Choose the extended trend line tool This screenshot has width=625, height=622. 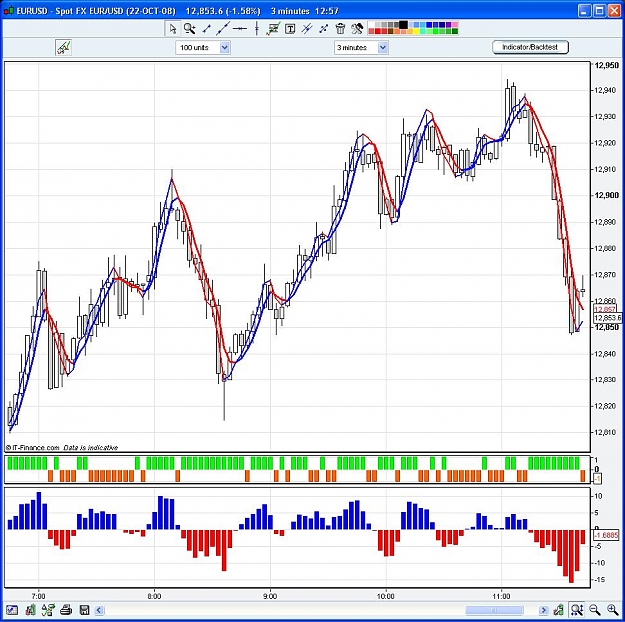[x=223, y=29]
